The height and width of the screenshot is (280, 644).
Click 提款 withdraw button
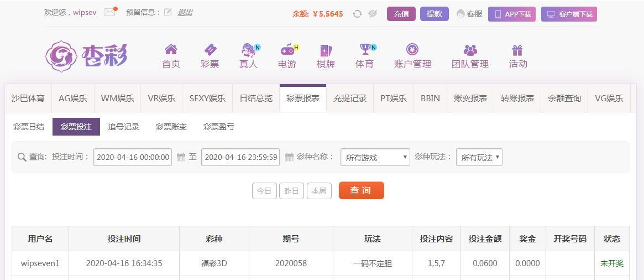coord(434,14)
